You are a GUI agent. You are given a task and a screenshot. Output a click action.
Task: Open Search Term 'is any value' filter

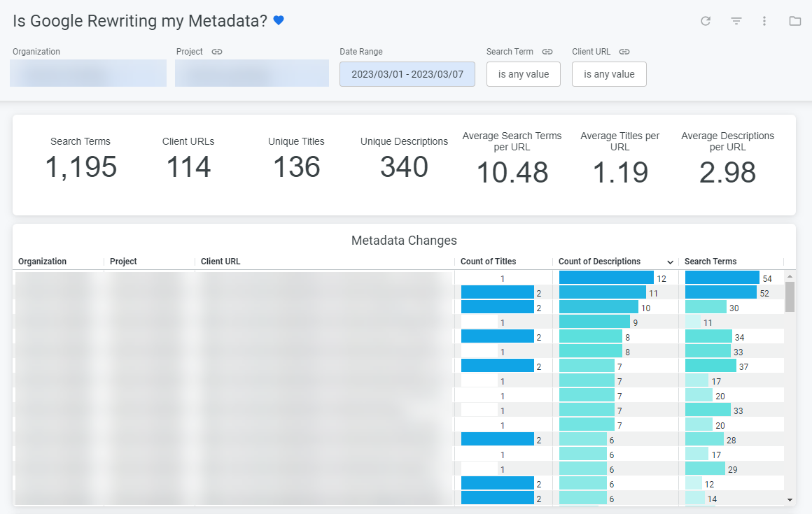click(x=523, y=74)
